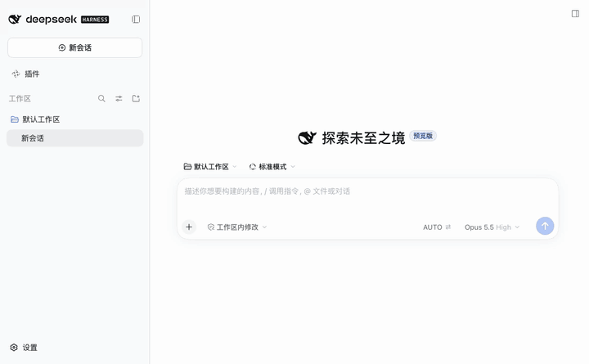
Task: Open the 标准模式 mode dropdown
Action: click(x=272, y=166)
